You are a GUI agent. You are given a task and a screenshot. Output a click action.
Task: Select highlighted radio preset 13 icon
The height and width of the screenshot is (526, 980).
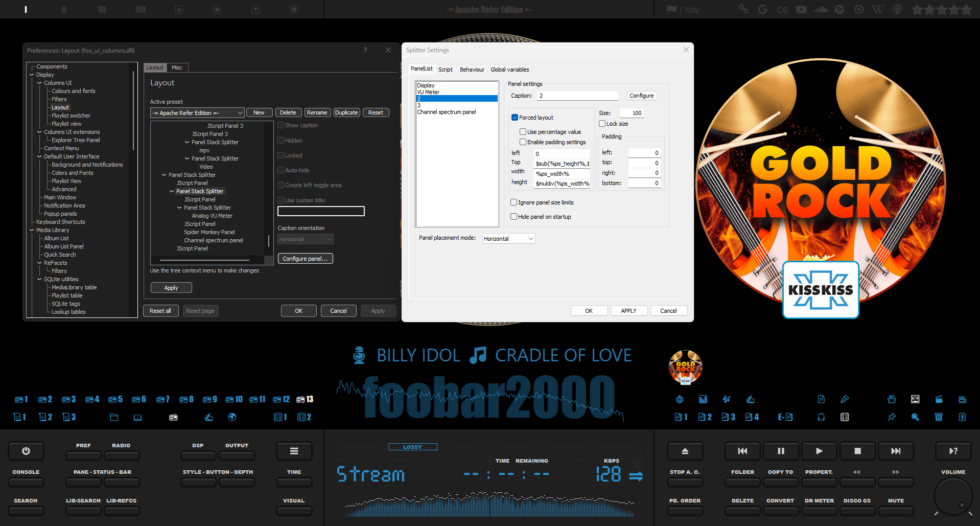point(305,399)
